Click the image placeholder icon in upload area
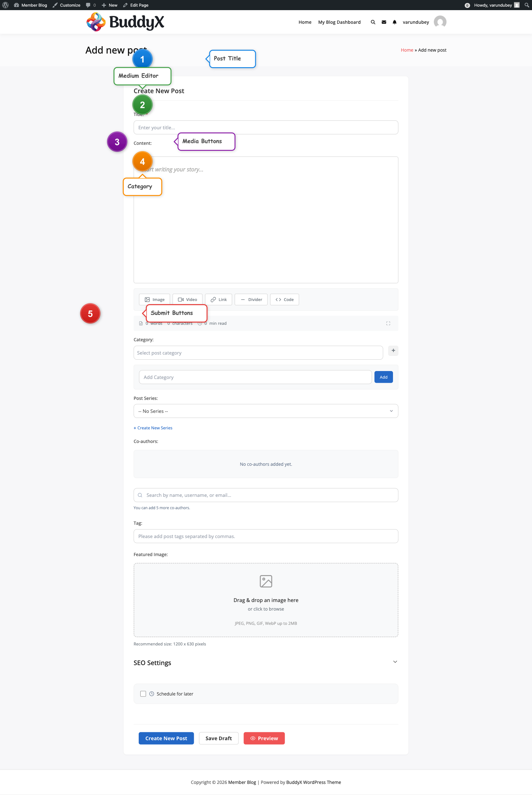The width and height of the screenshot is (532, 795). tap(266, 581)
